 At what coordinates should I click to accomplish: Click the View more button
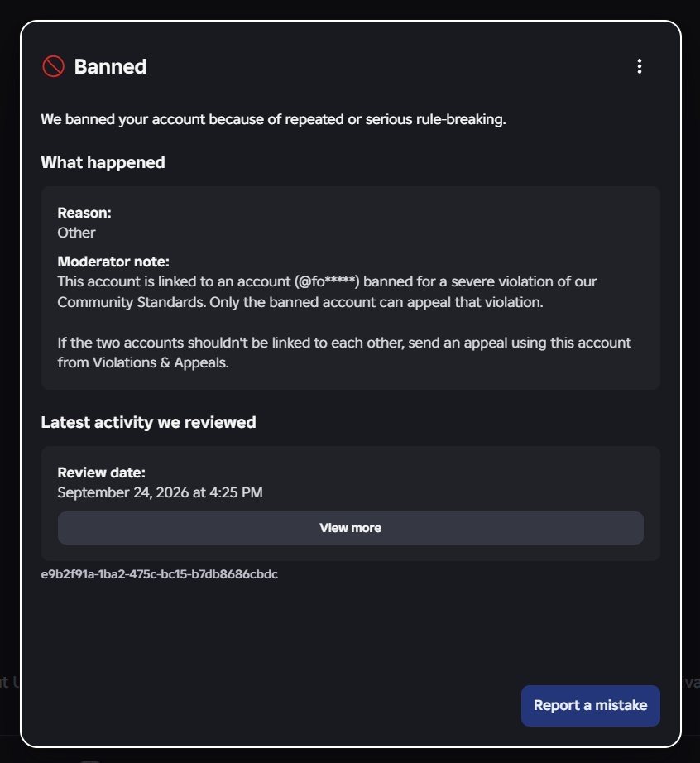coord(350,528)
